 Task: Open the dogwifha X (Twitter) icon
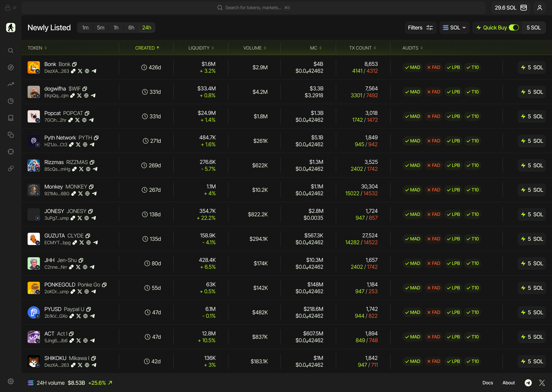[x=79, y=96]
